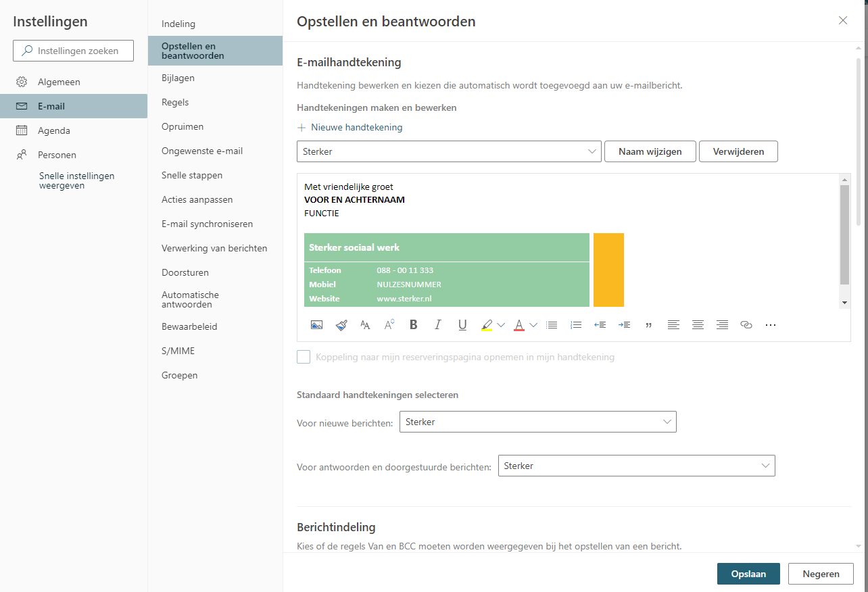Open the Agenda settings category
The width and height of the screenshot is (868, 592).
(74, 130)
